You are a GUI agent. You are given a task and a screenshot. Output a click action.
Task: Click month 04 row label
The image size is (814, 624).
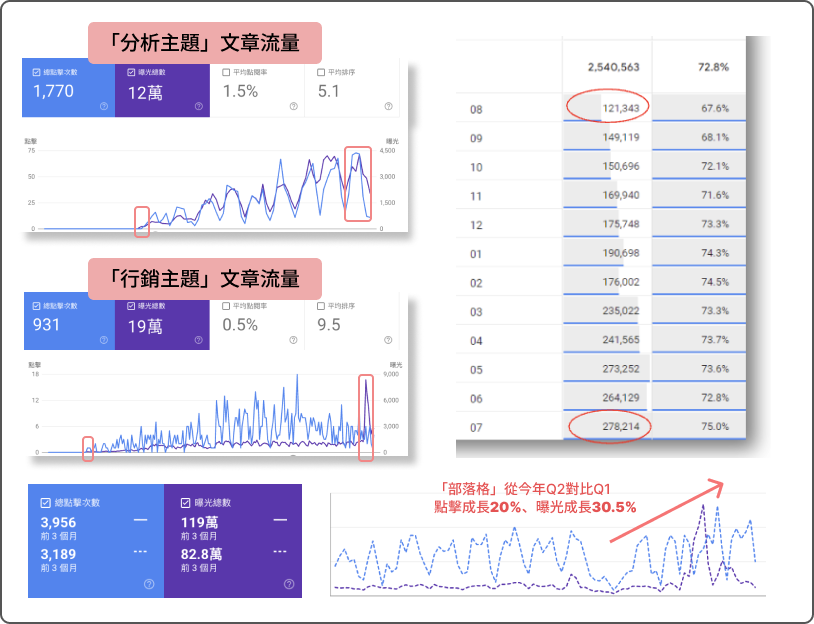(476, 341)
